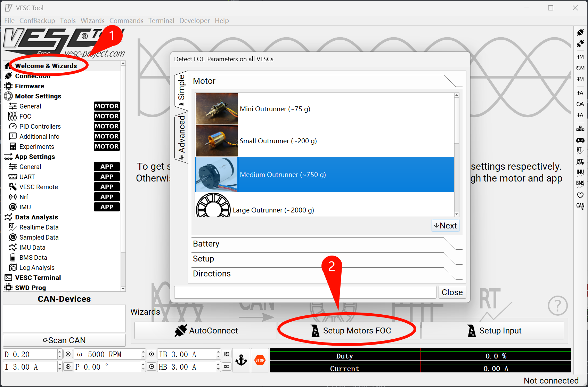
Task: Select the Small Outrunner motor thumbnail
Action: (x=217, y=141)
